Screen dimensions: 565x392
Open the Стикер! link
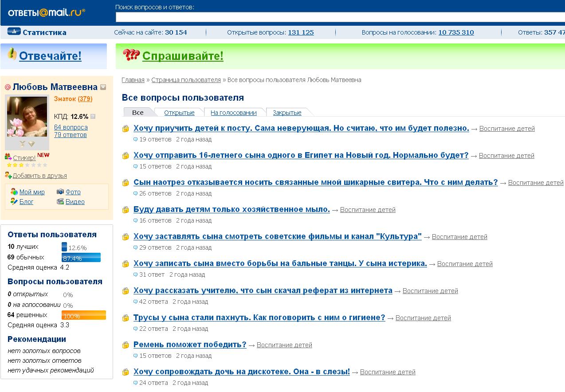[24, 158]
